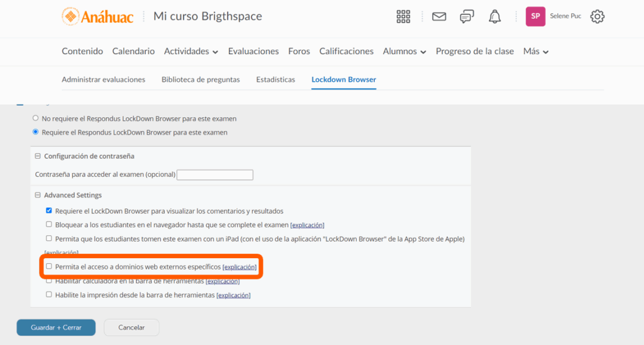
Task: Open the mail envelope icon
Action: pyautogui.click(x=439, y=17)
